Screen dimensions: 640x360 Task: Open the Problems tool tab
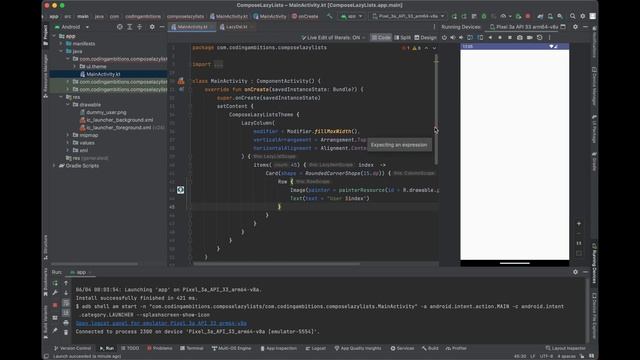pyautogui.click(x=160, y=348)
